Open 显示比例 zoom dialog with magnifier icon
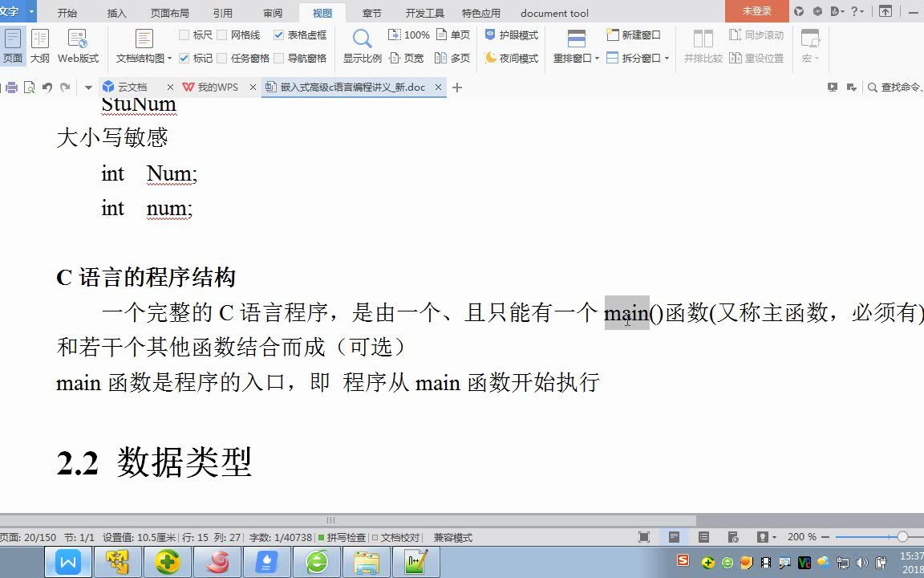924x578 pixels. (x=361, y=38)
